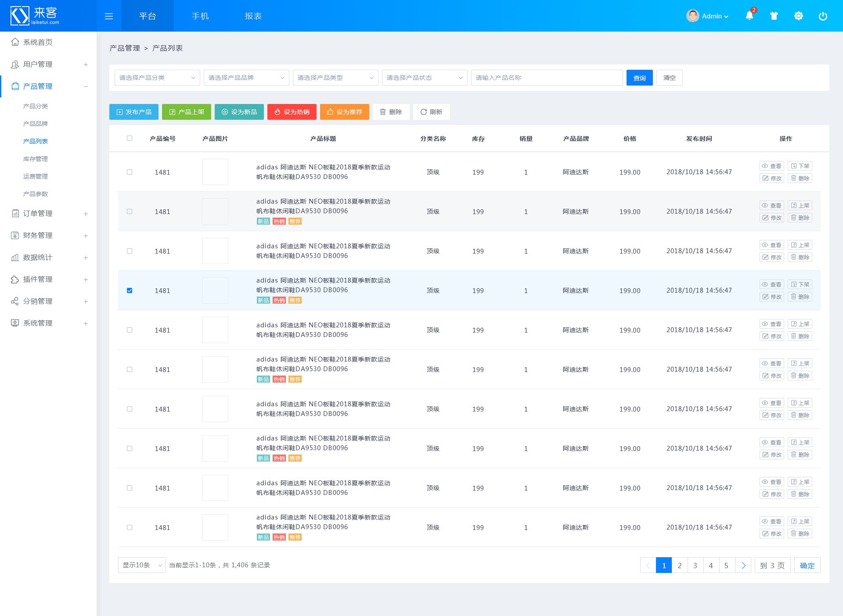Screen dimensions: 843x616
Task: Open the 显示10条 page size dropdown
Action: (142, 565)
